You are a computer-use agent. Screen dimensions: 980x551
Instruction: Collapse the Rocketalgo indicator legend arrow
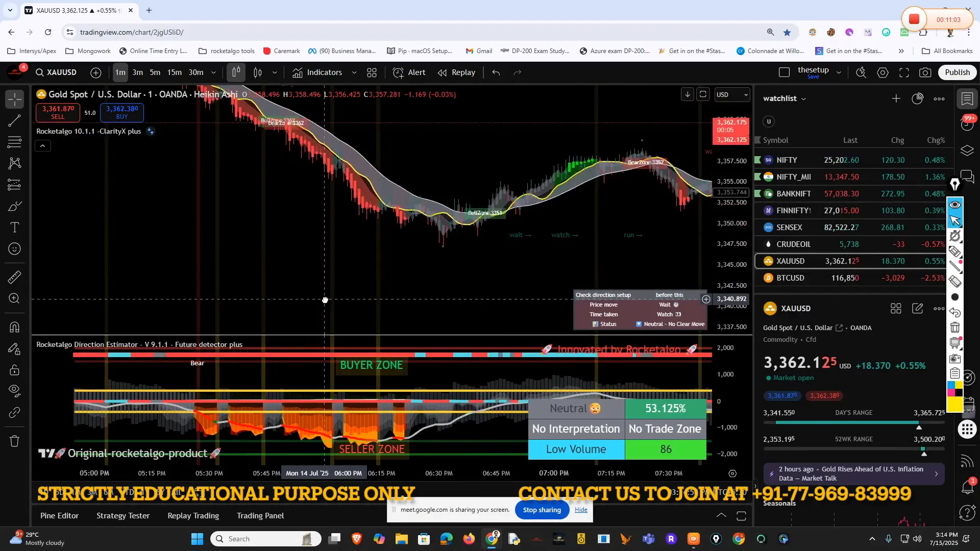pyautogui.click(x=43, y=146)
